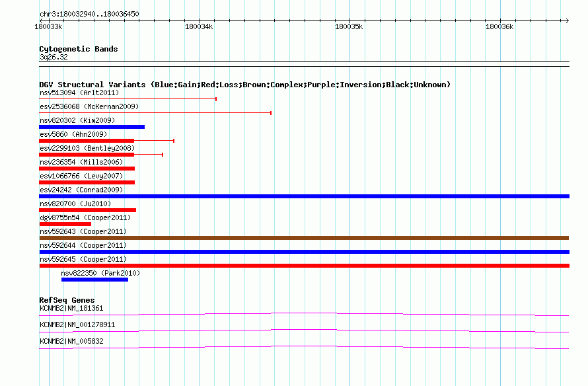Click the esv2536068 (McKernan2009) label
588x386 pixels.
pos(89,106)
